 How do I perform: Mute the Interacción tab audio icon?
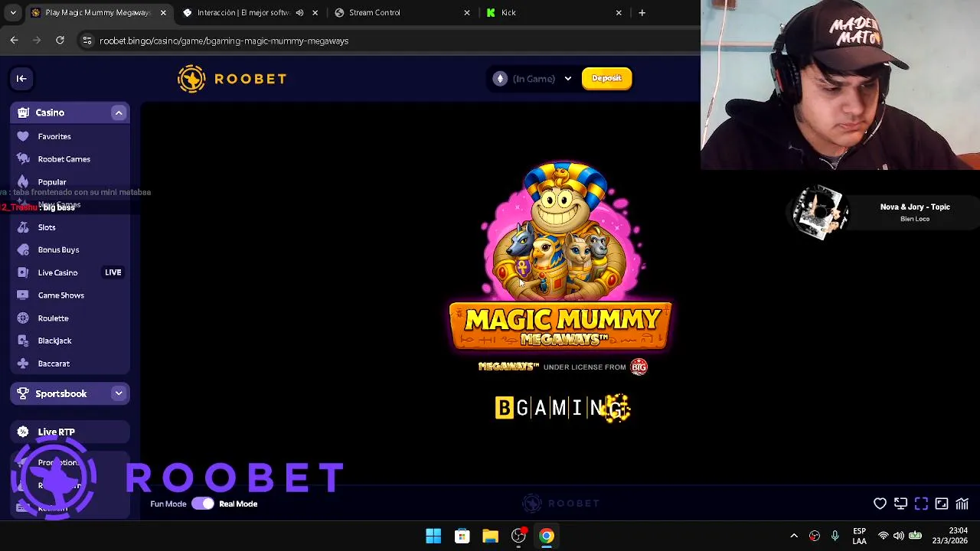[299, 13]
